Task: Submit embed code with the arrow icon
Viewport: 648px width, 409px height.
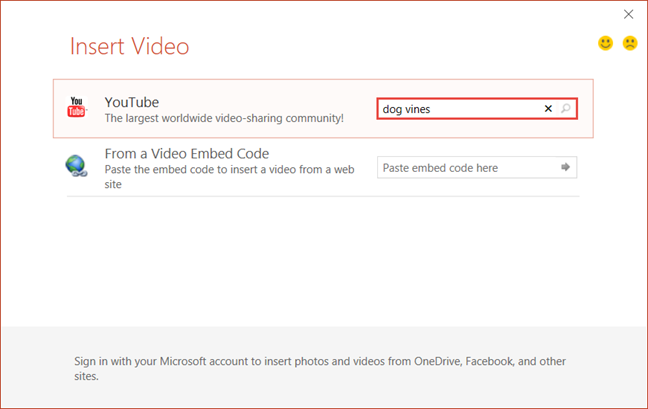Action: pos(565,167)
